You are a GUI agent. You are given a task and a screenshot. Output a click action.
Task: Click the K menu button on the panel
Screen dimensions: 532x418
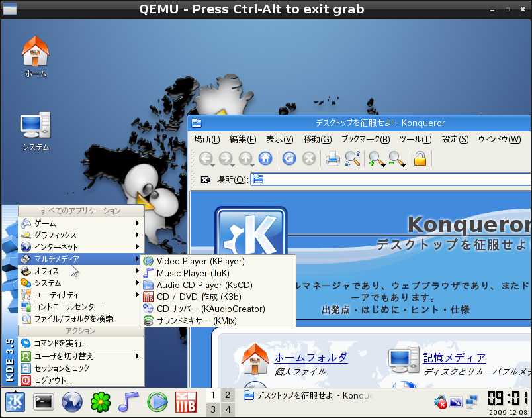(x=15, y=402)
